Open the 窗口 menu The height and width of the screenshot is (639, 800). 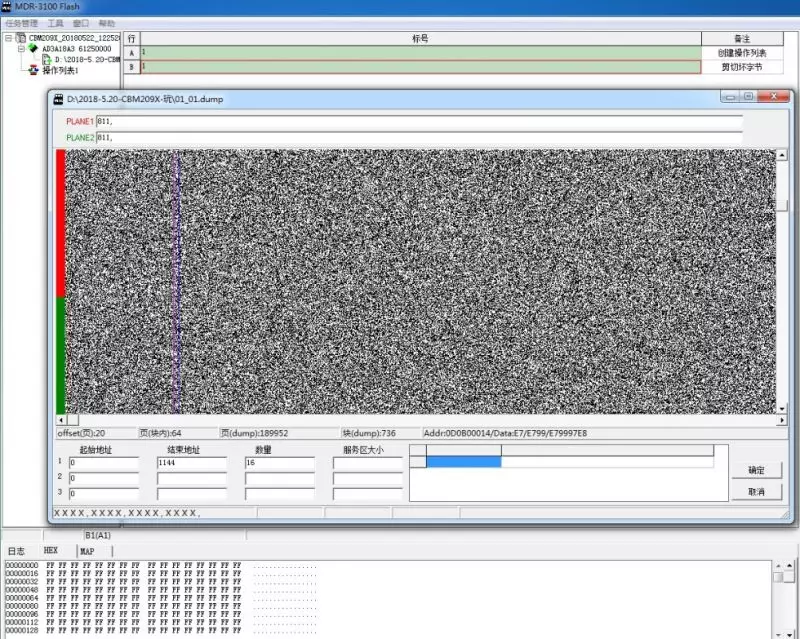[x=81, y=22]
